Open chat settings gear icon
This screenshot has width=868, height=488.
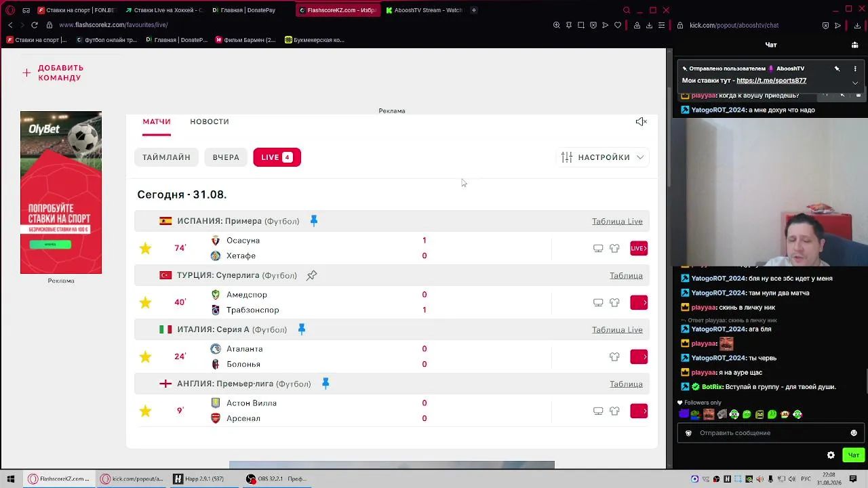point(831,455)
